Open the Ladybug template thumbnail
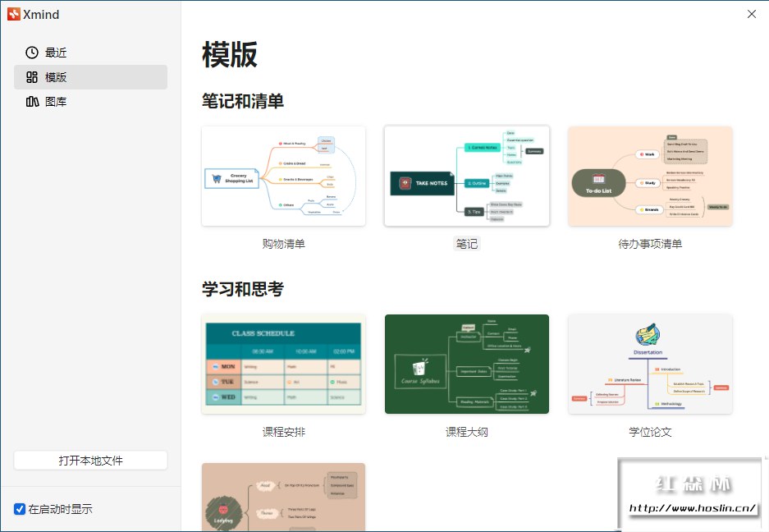This screenshot has height=532, width=769. click(283, 497)
